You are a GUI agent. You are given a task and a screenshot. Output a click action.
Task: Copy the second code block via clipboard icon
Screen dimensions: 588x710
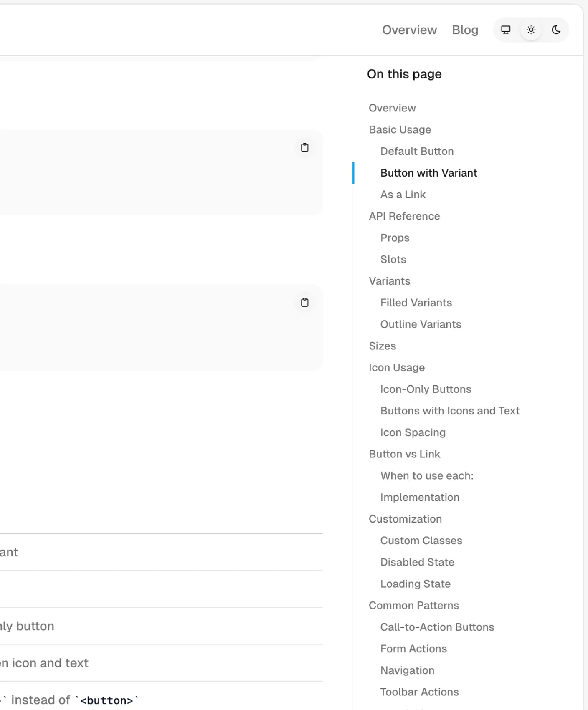304,302
